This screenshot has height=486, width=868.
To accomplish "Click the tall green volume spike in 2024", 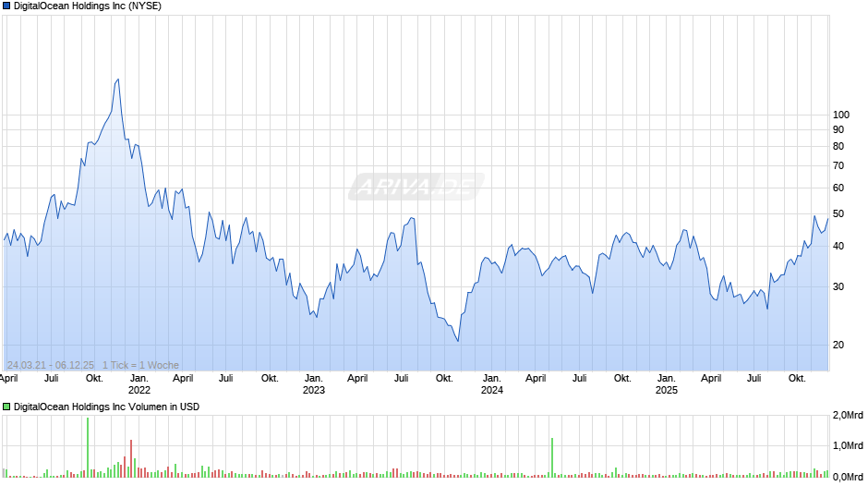I will click(x=552, y=457).
